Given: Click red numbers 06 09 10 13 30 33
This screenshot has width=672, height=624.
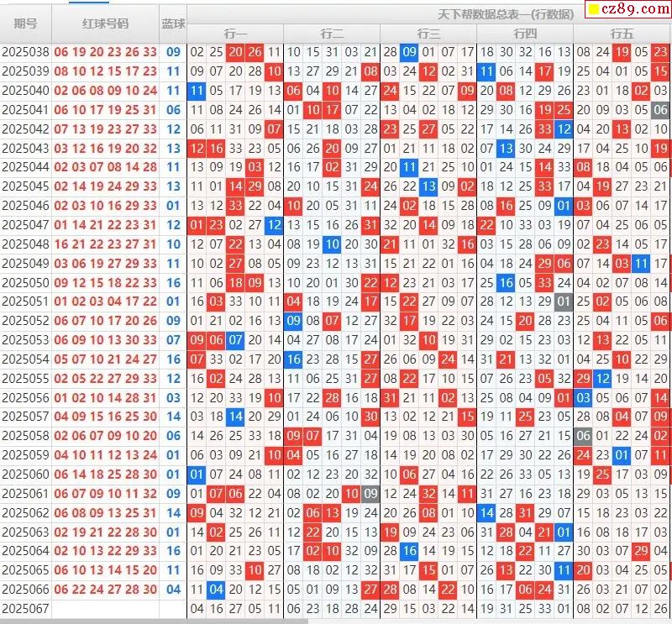Looking at the screenshot, I should tap(106, 340).
